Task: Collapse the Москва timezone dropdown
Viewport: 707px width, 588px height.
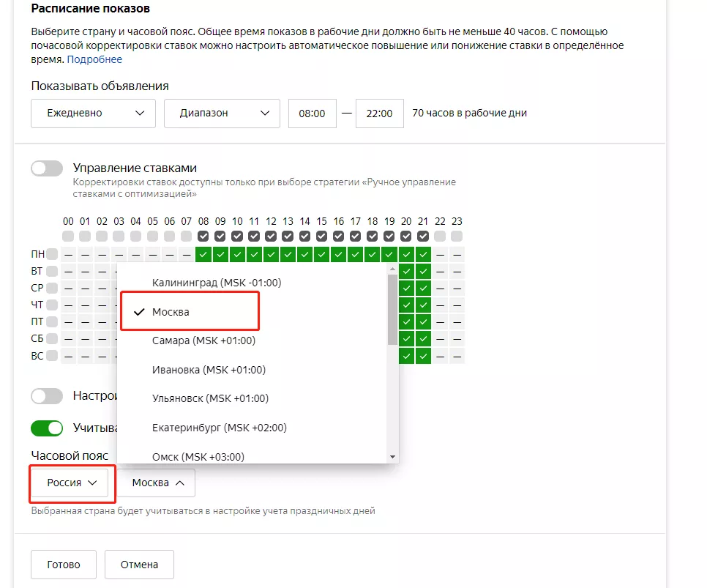Action: coord(157,483)
